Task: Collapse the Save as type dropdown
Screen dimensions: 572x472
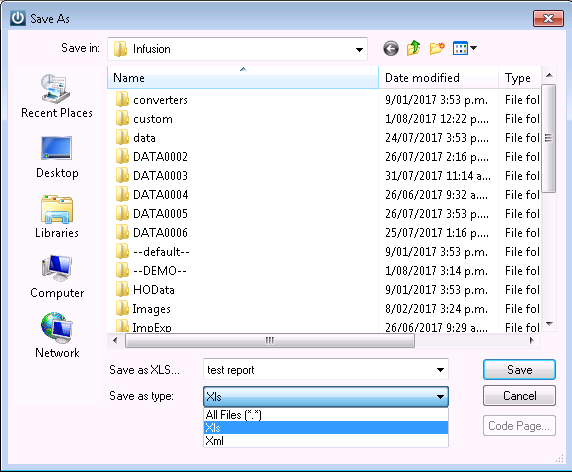Action: pyautogui.click(x=440, y=396)
